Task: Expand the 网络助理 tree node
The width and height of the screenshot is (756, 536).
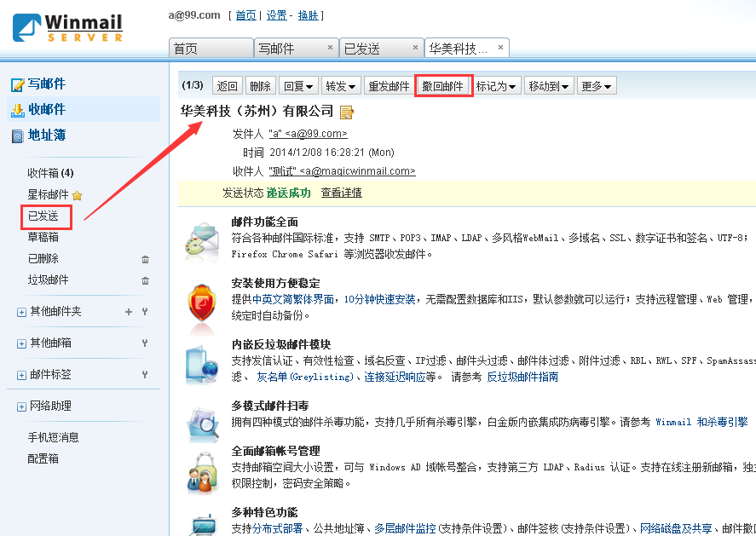Action: pyautogui.click(x=21, y=407)
